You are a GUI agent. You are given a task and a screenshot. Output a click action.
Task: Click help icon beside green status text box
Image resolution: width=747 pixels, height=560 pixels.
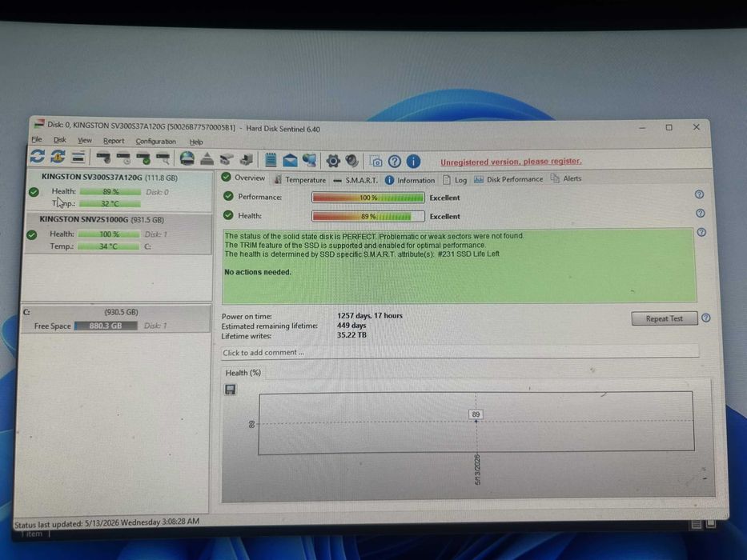701,232
